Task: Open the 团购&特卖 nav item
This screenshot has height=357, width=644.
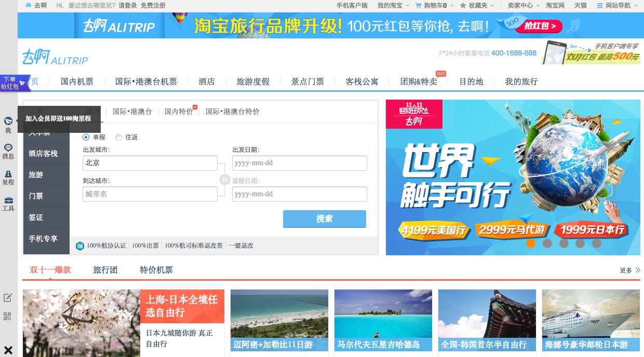Action: tap(419, 81)
